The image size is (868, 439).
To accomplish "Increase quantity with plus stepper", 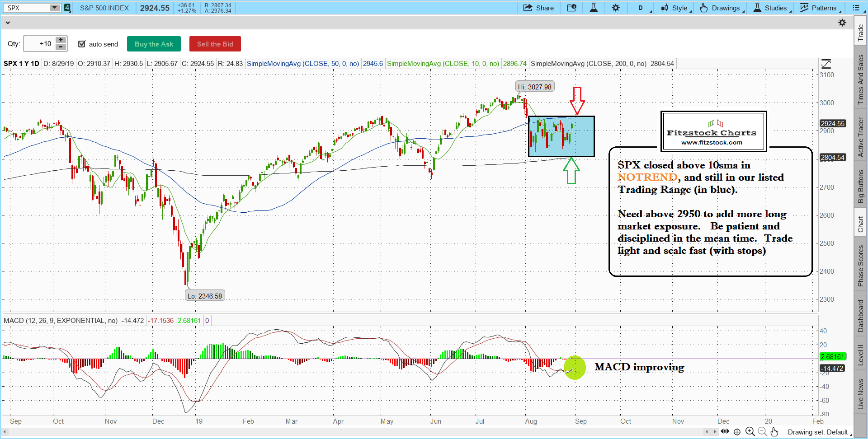I will [61, 40].
